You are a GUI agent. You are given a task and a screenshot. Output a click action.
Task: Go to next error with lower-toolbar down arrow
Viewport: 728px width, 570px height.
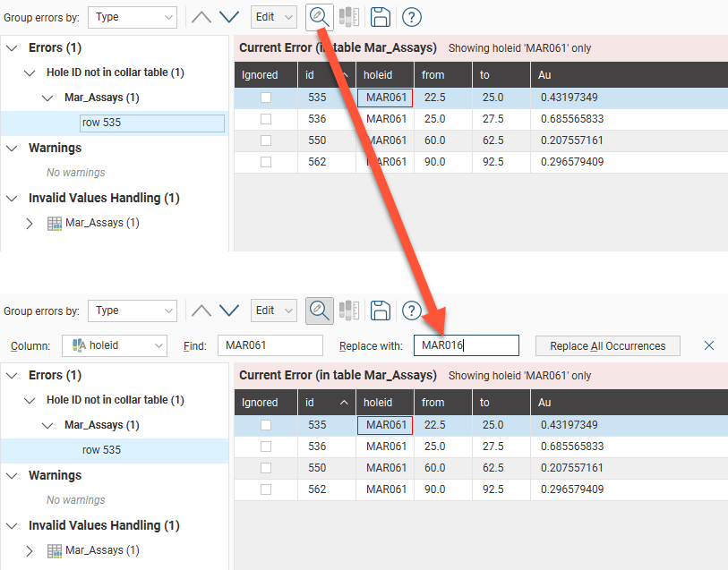(230, 311)
